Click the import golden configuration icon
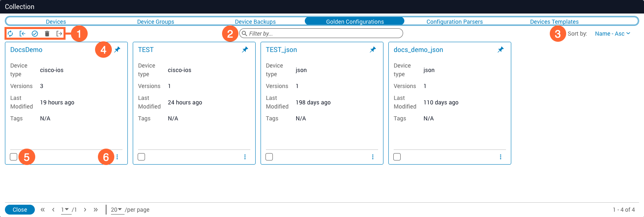 pyautogui.click(x=23, y=34)
